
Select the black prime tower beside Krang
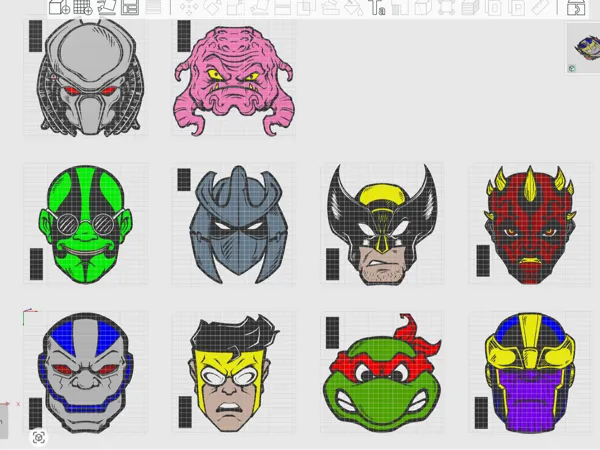(184, 36)
